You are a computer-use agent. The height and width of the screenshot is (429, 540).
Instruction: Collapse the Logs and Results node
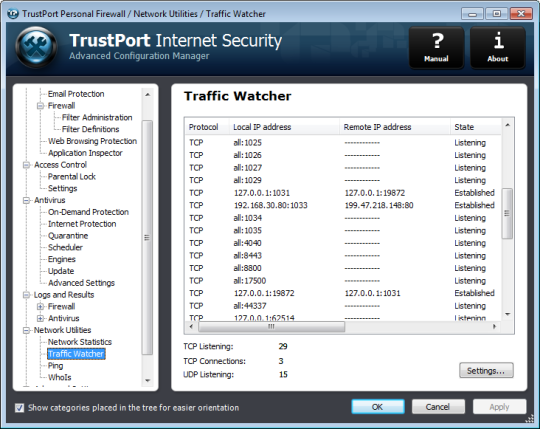[x=26, y=295]
